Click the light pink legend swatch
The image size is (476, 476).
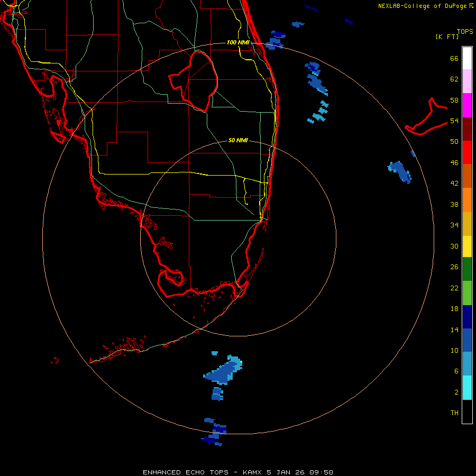(467, 81)
